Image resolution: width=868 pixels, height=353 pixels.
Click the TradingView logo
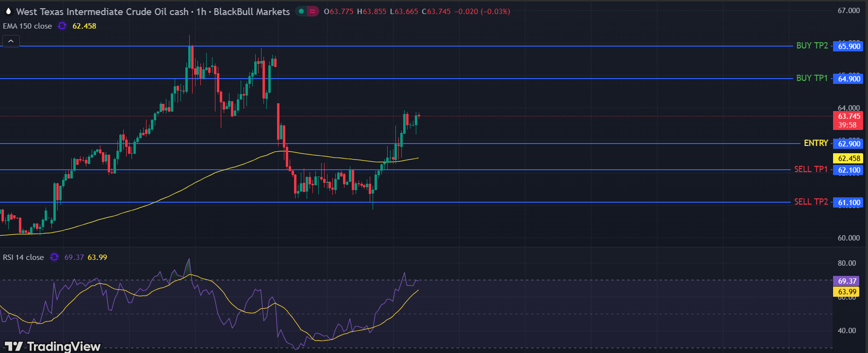click(53, 346)
